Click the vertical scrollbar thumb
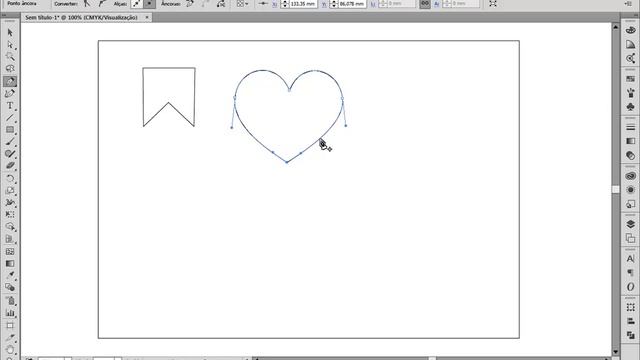This screenshot has width=640, height=360. tap(616, 189)
